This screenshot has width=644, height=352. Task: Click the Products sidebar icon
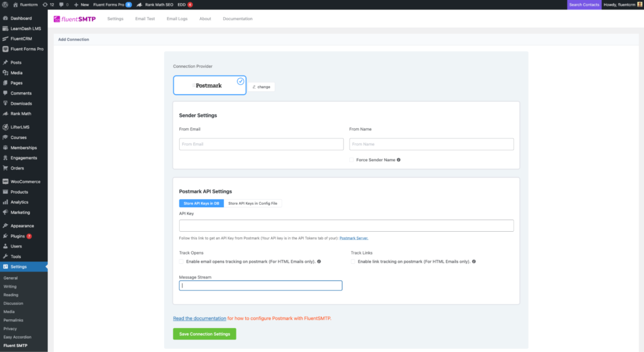coord(5,191)
